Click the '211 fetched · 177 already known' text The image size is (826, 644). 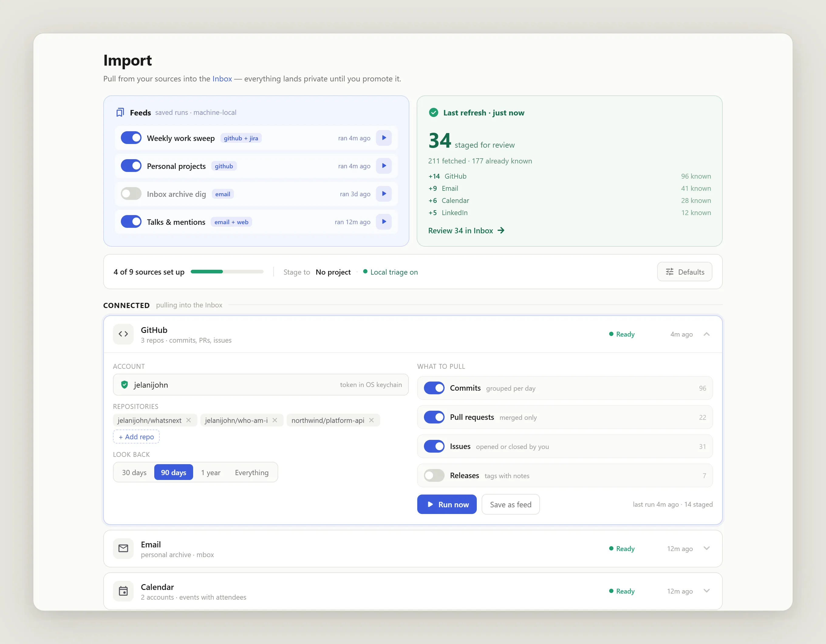click(480, 161)
